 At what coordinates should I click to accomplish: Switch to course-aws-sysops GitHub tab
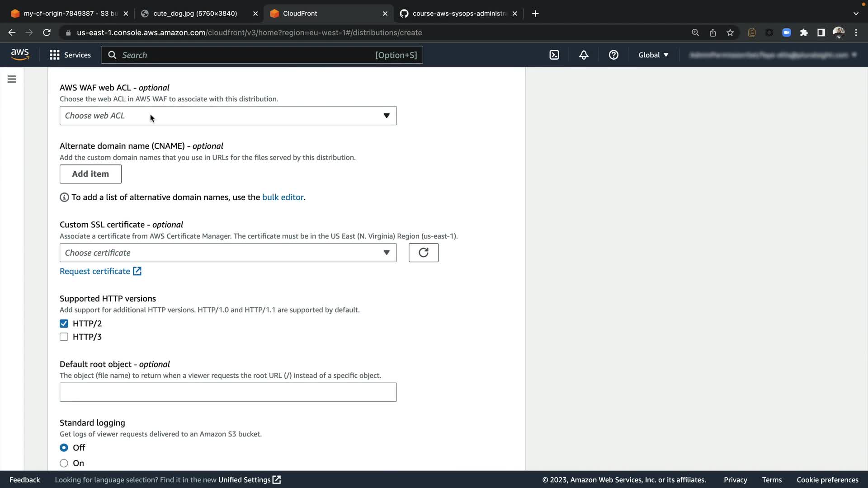pos(459,14)
